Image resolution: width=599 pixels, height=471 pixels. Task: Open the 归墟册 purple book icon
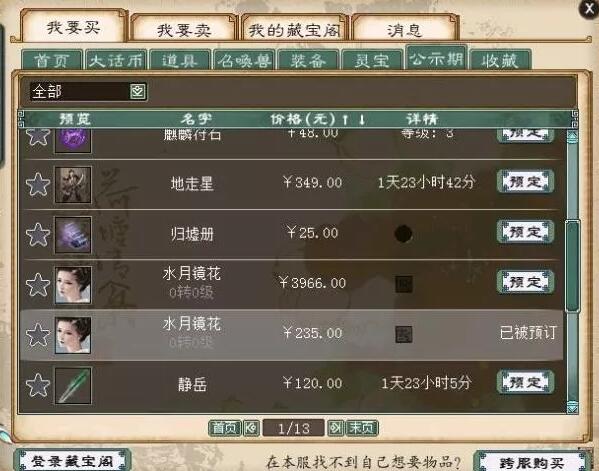click(73, 235)
